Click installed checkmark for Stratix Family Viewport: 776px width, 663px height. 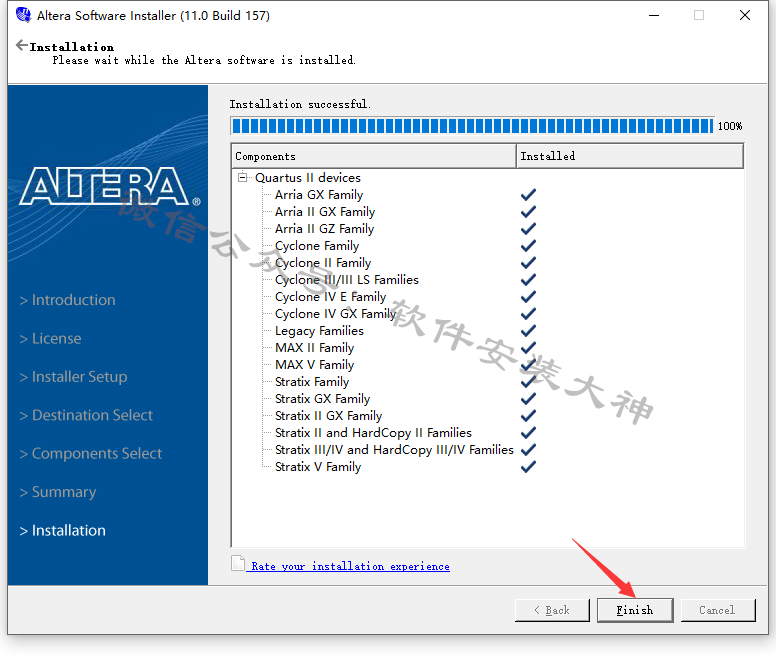click(x=528, y=382)
